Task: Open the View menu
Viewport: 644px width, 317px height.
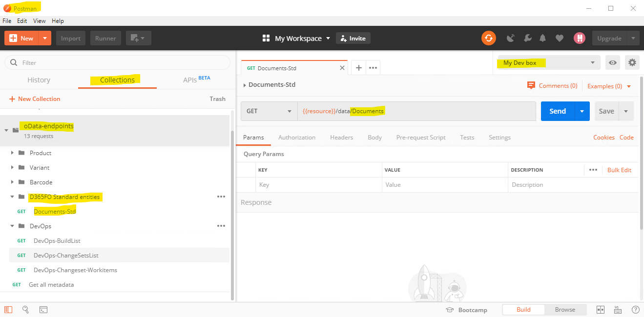Action: (x=39, y=21)
